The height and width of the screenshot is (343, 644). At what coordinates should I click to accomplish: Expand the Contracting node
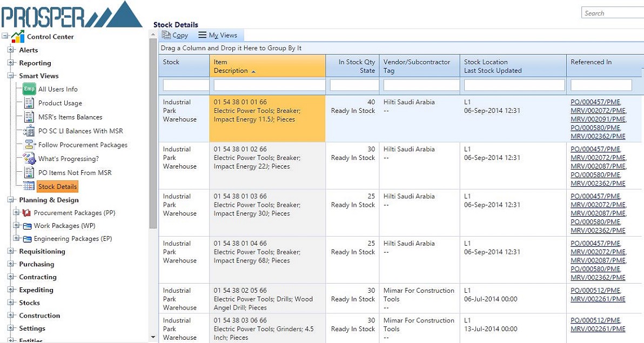click(x=11, y=277)
